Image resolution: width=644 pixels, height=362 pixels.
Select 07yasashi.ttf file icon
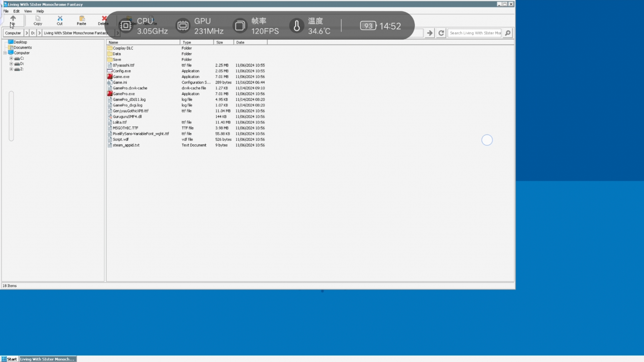tap(110, 65)
